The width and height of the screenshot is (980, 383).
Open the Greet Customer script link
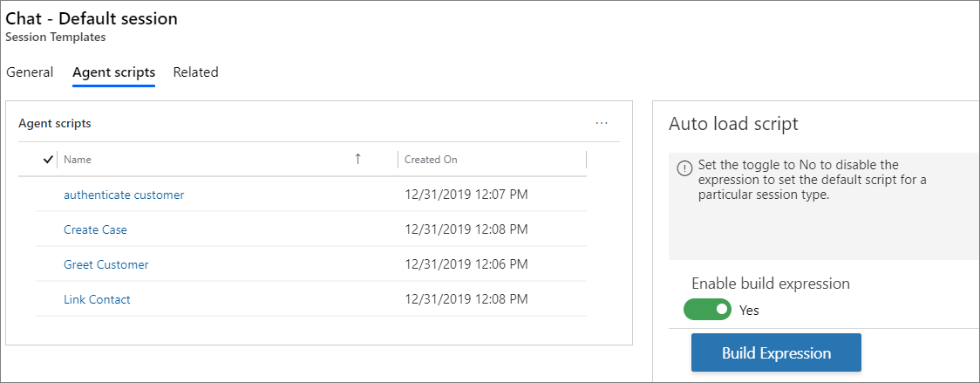106,264
